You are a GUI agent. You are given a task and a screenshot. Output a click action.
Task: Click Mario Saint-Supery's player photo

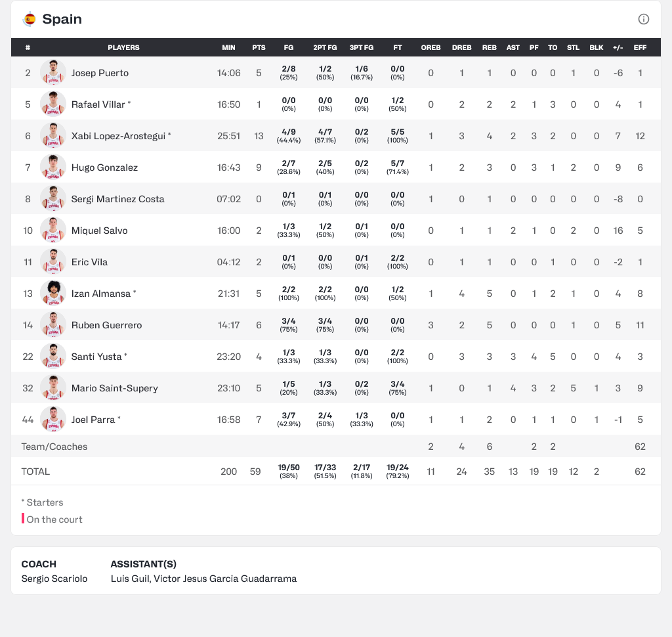pos(53,388)
